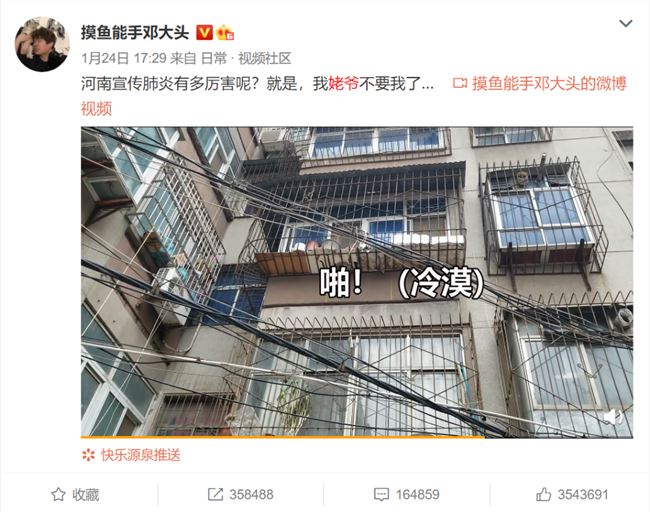Click the 快乐源泉 flower icon
650x512 pixels.
pyautogui.click(x=88, y=455)
